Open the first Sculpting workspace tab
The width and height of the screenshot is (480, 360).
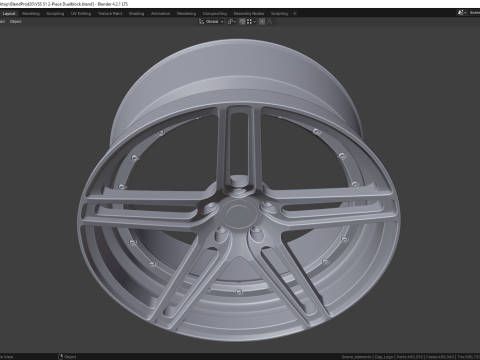(x=55, y=14)
